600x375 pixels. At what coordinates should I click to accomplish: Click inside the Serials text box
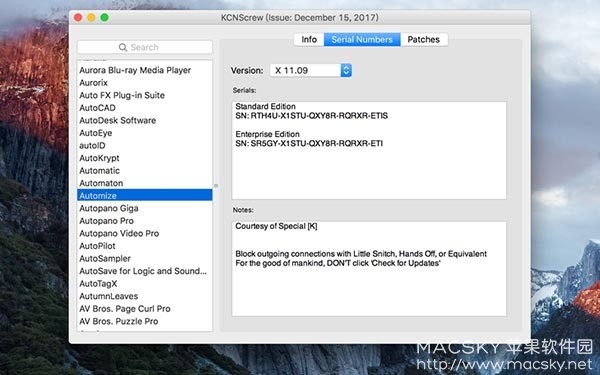pos(369,150)
